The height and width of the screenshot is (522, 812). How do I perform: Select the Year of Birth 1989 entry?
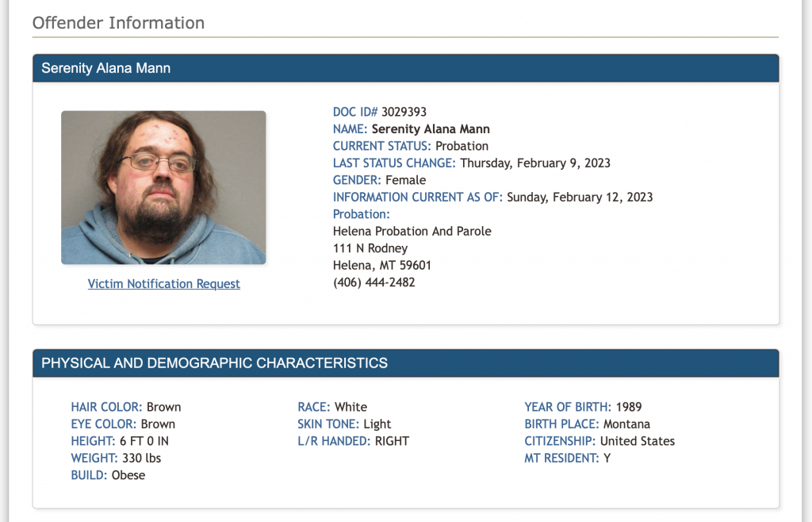coord(583,407)
